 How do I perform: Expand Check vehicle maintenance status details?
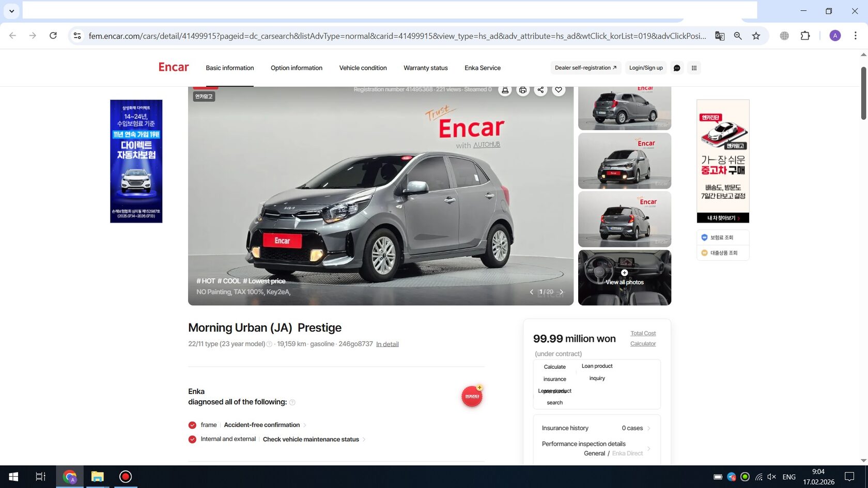click(314, 439)
